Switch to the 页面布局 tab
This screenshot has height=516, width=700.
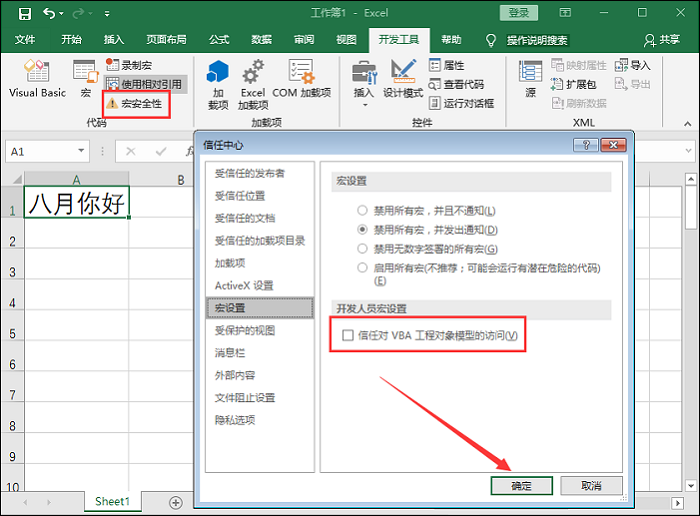[x=167, y=40]
